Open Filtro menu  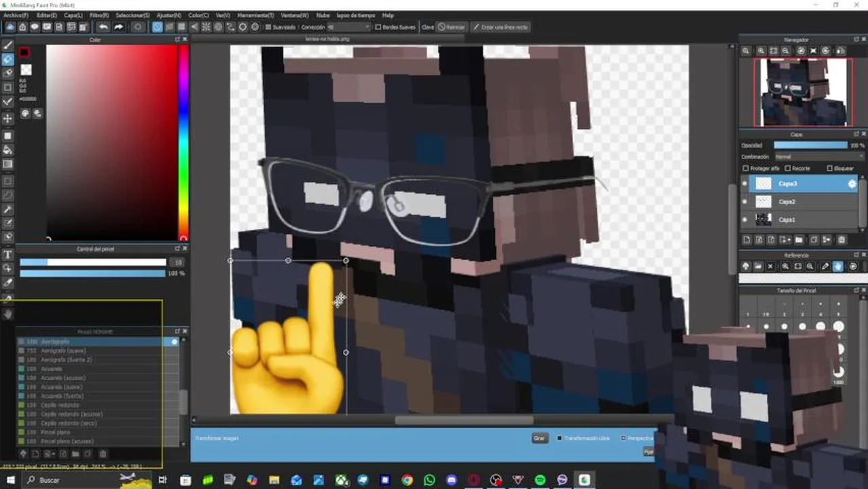click(x=99, y=15)
